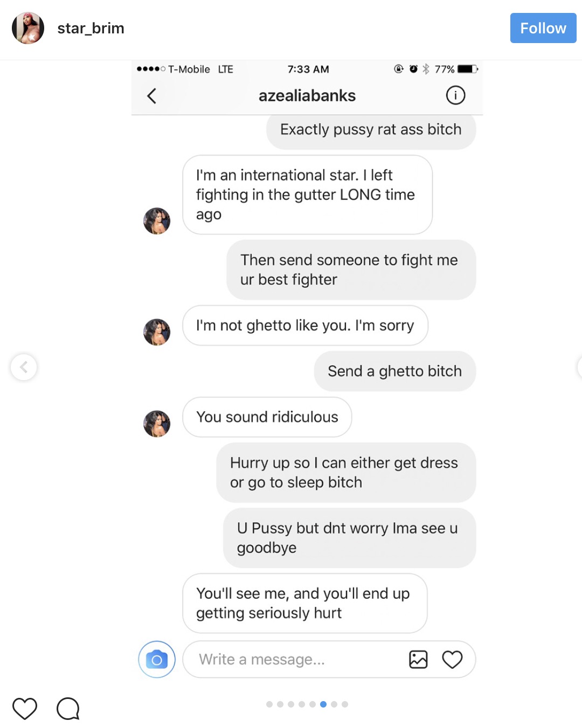Open conversation info icon
This screenshot has width=582, height=728.
(x=455, y=95)
